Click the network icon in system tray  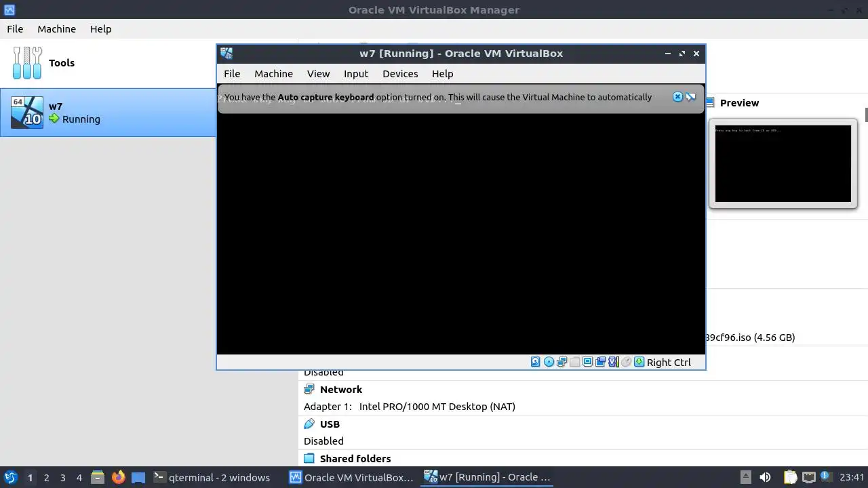coord(808,477)
